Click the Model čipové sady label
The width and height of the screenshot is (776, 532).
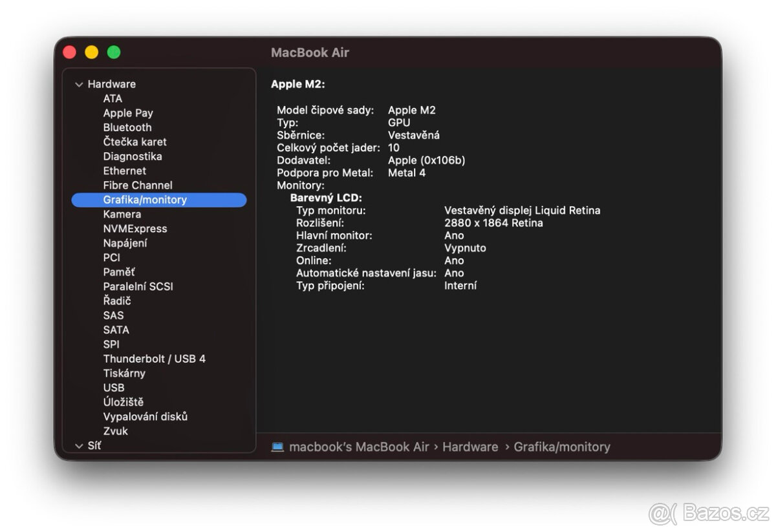click(325, 110)
